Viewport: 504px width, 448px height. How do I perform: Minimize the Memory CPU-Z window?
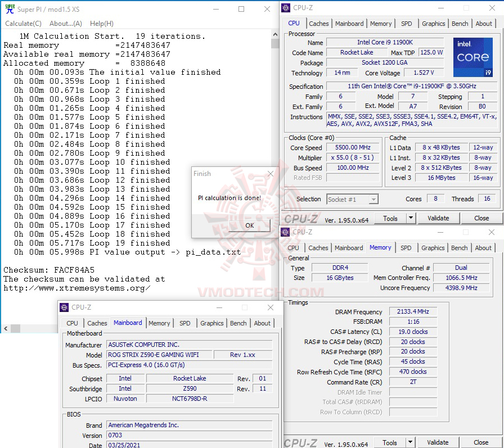[440, 232]
